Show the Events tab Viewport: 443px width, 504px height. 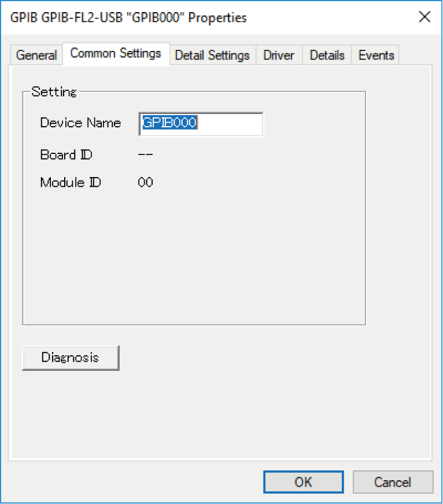pyautogui.click(x=376, y=55)
